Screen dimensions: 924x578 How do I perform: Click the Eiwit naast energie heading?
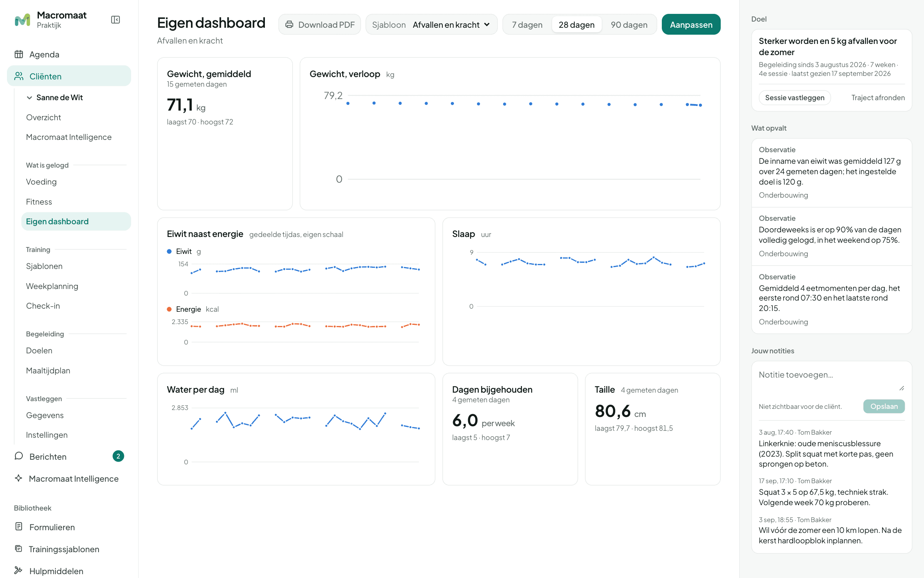click(205, 234)
